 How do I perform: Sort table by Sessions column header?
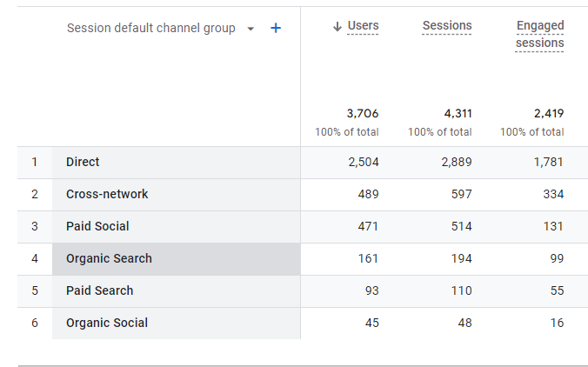(447, 25)
